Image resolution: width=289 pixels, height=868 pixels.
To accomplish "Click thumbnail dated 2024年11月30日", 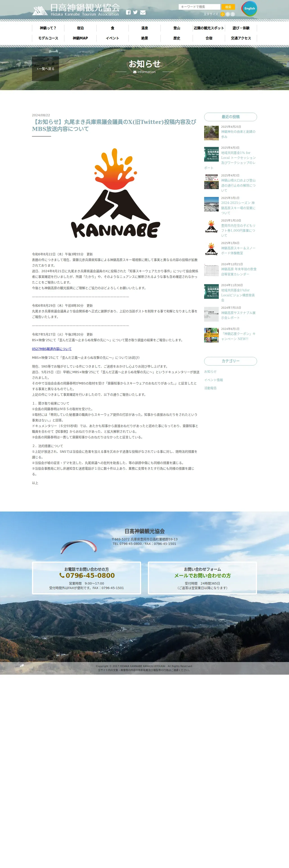I will pos(211,291).
